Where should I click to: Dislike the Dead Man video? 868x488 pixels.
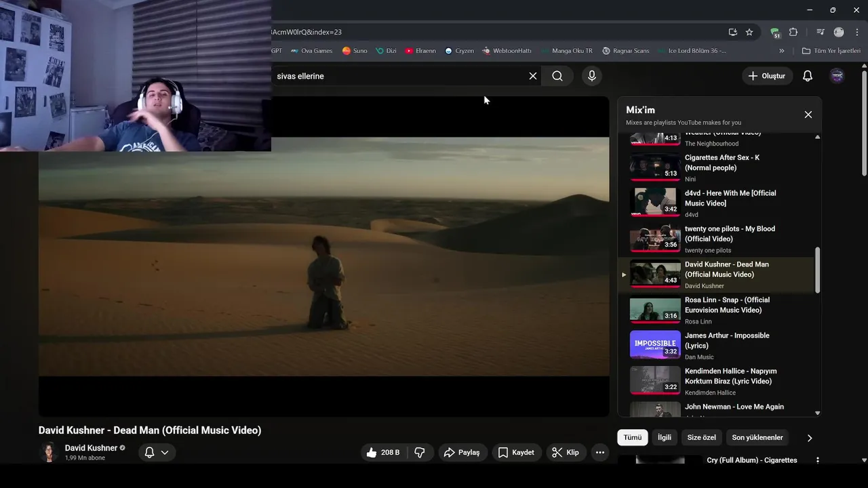(420, 452)
